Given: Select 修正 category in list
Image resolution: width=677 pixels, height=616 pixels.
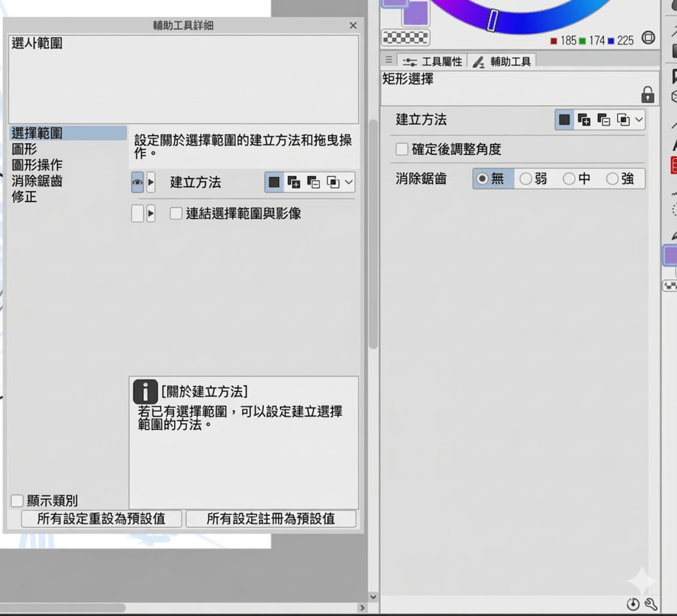Looking at the screenshot, I should pos(24,197).
